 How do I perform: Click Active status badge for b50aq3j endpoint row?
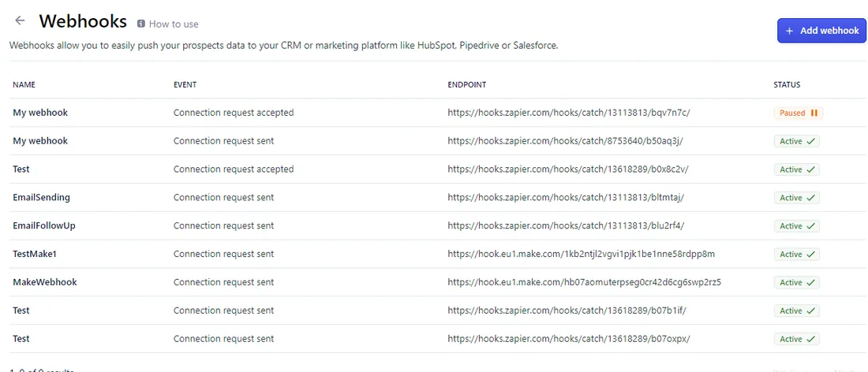tap(797, 141)
